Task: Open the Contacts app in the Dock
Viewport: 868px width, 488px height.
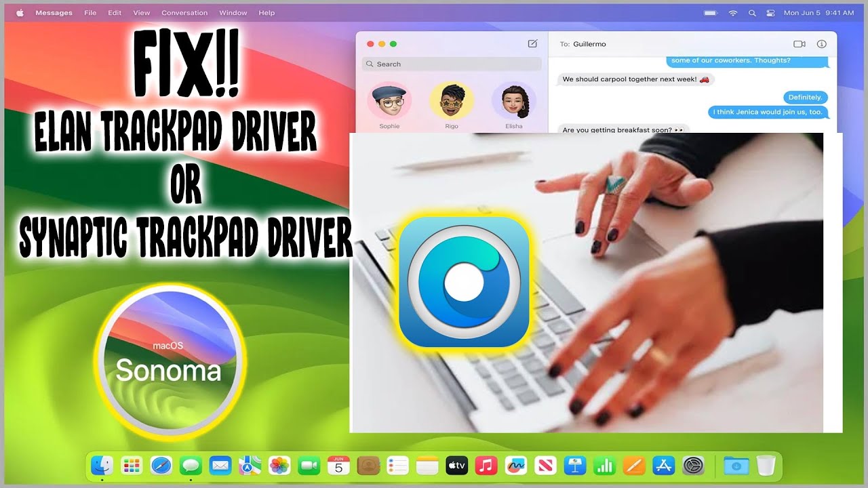Action: point(368,466)
